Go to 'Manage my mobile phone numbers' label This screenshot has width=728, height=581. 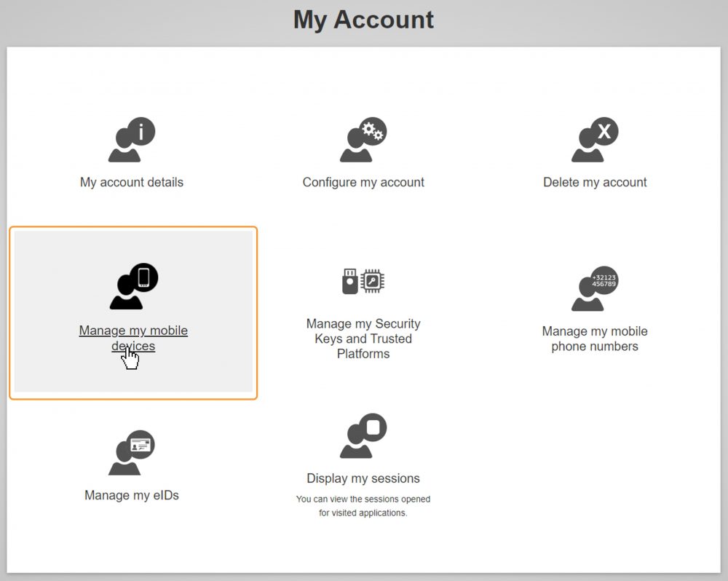(595, 339)
